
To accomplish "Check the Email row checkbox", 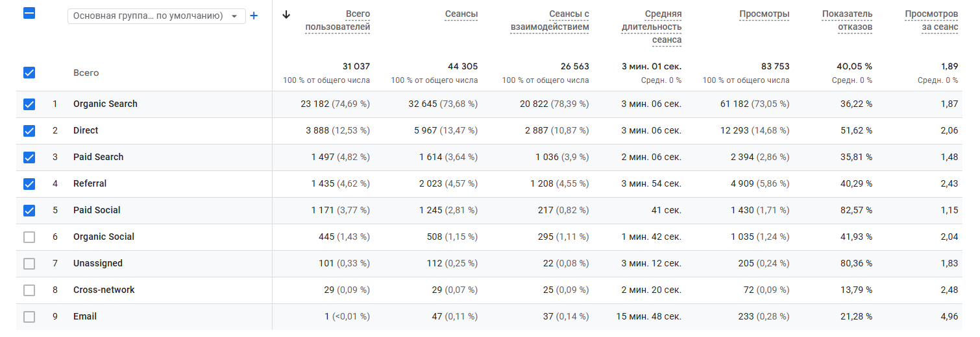I will tap(29, 316).
